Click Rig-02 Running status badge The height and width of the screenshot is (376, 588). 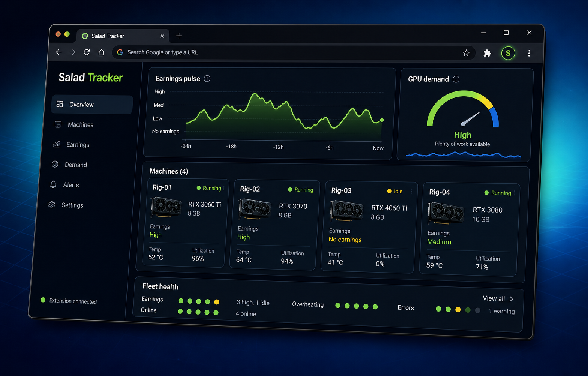tap(300, 190)
